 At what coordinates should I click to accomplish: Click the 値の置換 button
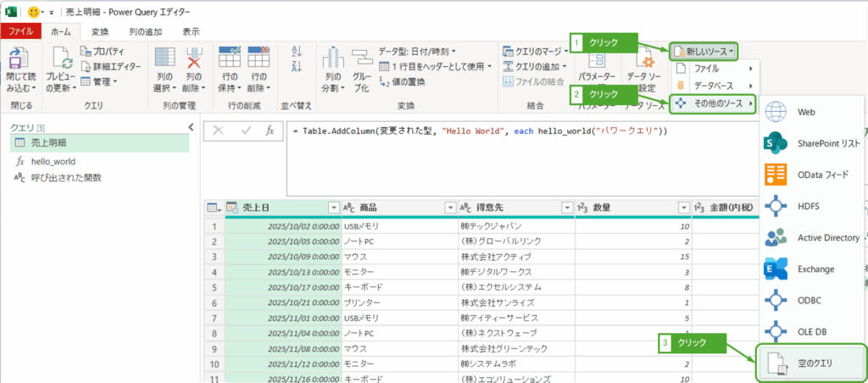(x=408, y=81)
